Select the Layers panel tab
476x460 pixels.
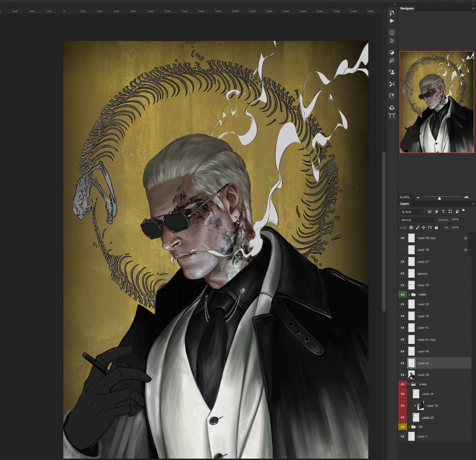coord(405,204)
